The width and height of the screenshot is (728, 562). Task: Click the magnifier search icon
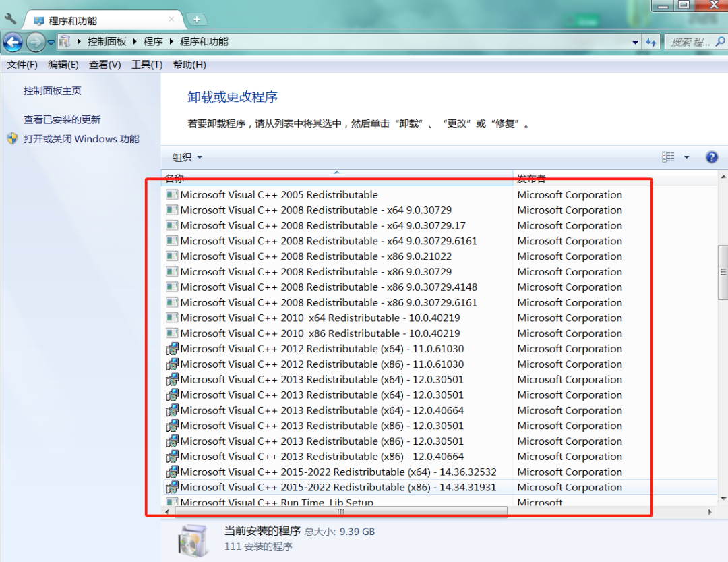coord(720,42)
